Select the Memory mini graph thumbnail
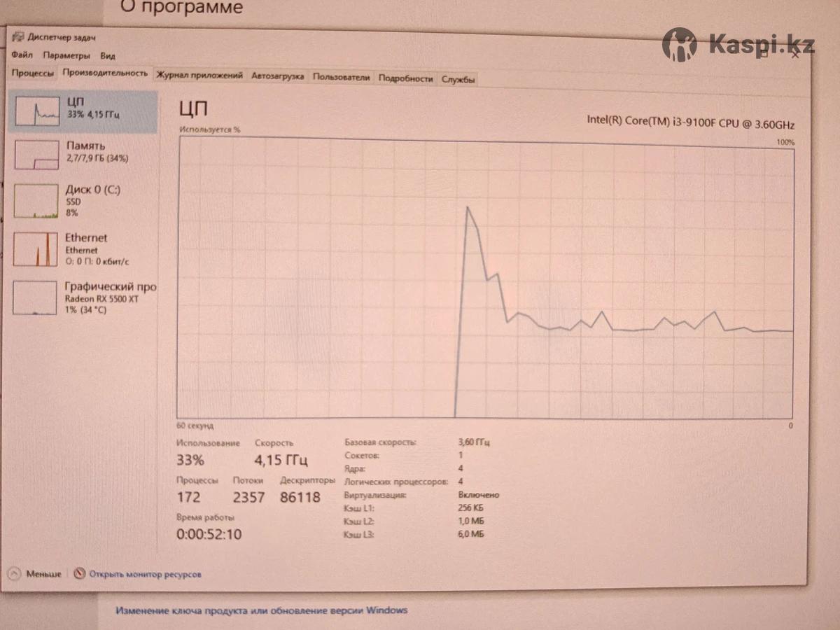Image resolution: width=840 pixels, height=630 pixels. 36,155
